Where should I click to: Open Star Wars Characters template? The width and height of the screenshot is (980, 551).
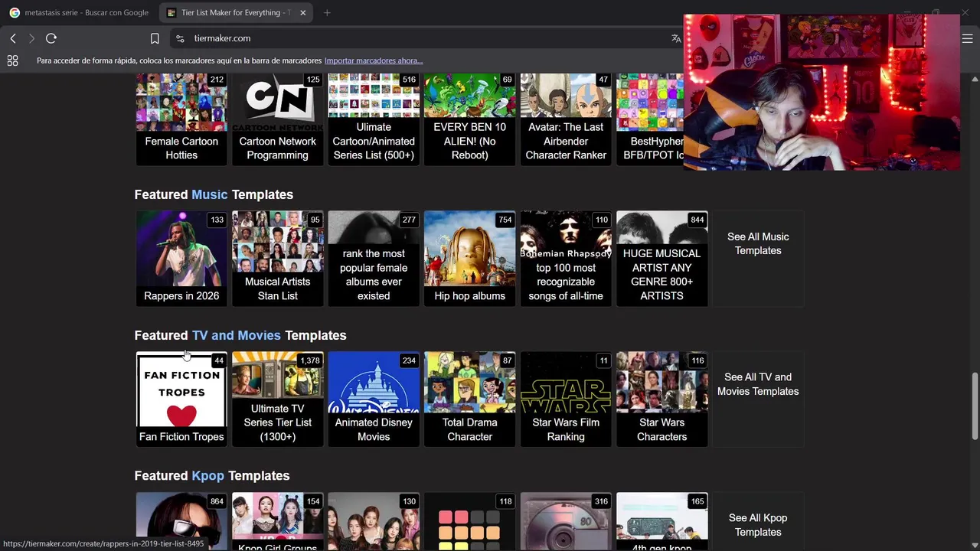point(662,399)
